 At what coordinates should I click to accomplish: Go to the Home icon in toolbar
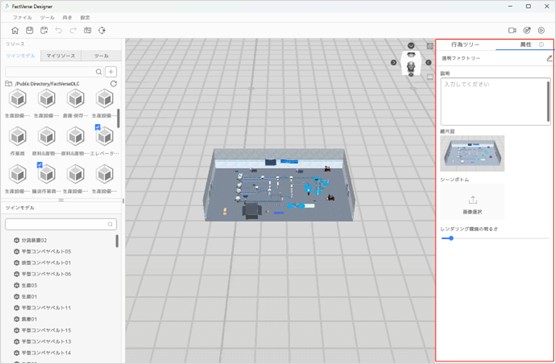tap(15, 30)
